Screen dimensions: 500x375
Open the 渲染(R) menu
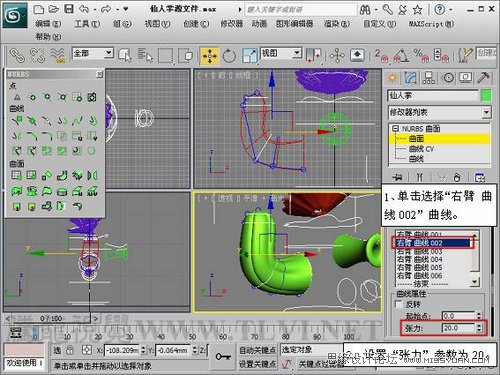[x=337, y=24]
